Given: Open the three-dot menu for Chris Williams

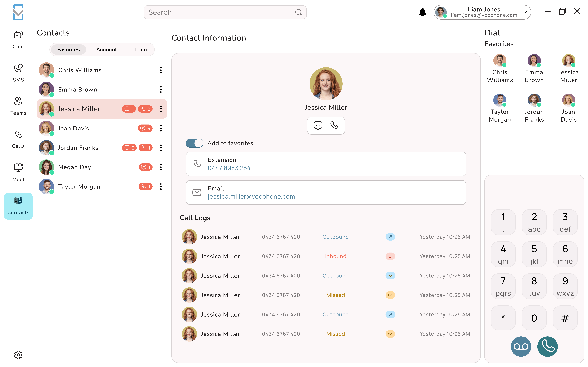Looking at the screenshot, I should (161, 70).
